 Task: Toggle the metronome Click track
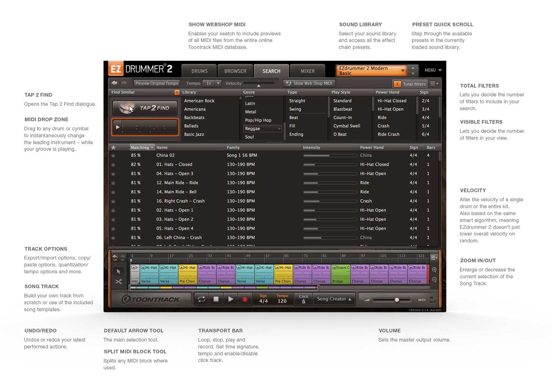point(304,299)
